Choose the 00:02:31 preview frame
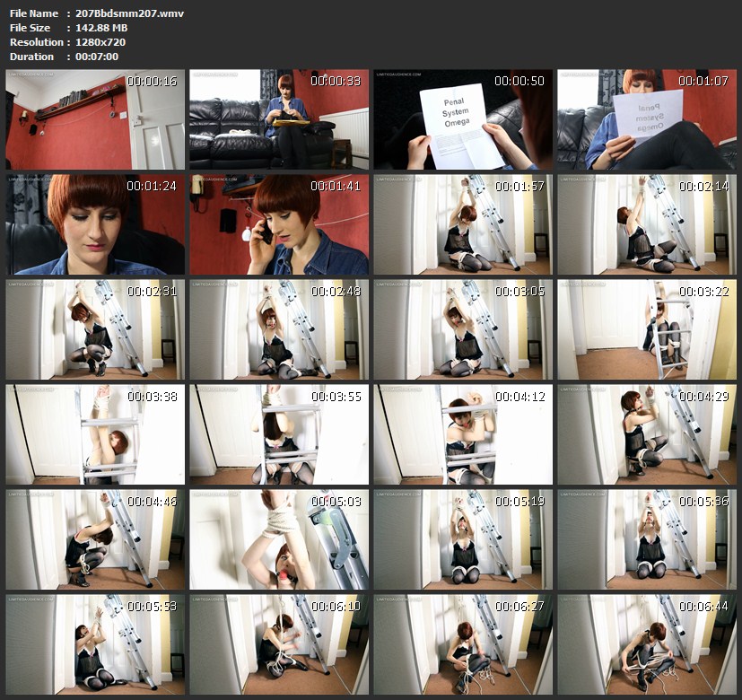742x700 pixels. 95,329
